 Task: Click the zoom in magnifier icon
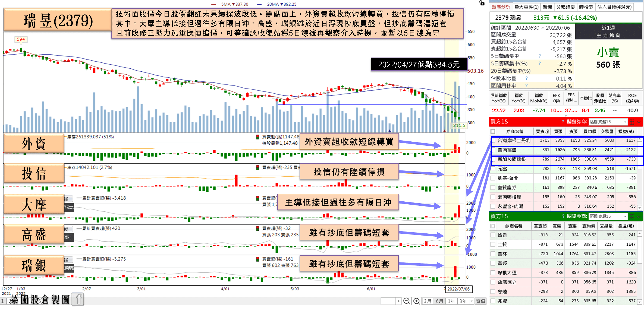(416, 301)
